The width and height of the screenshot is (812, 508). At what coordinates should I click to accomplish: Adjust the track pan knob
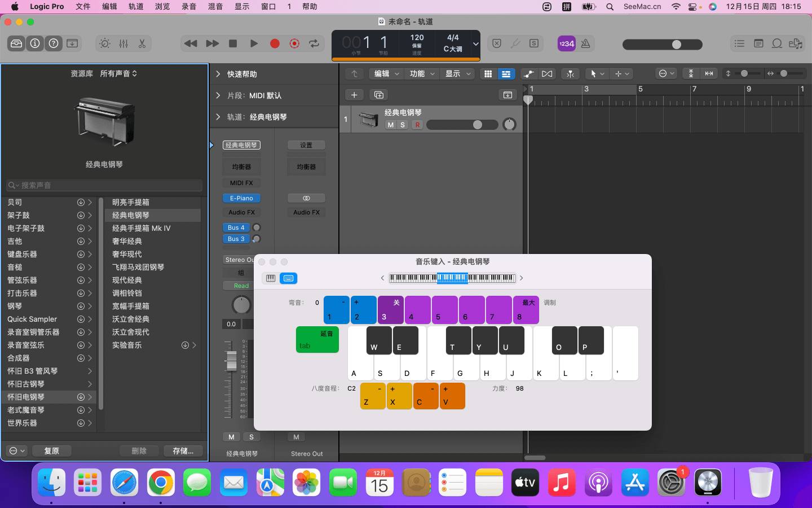click(509, 125)
